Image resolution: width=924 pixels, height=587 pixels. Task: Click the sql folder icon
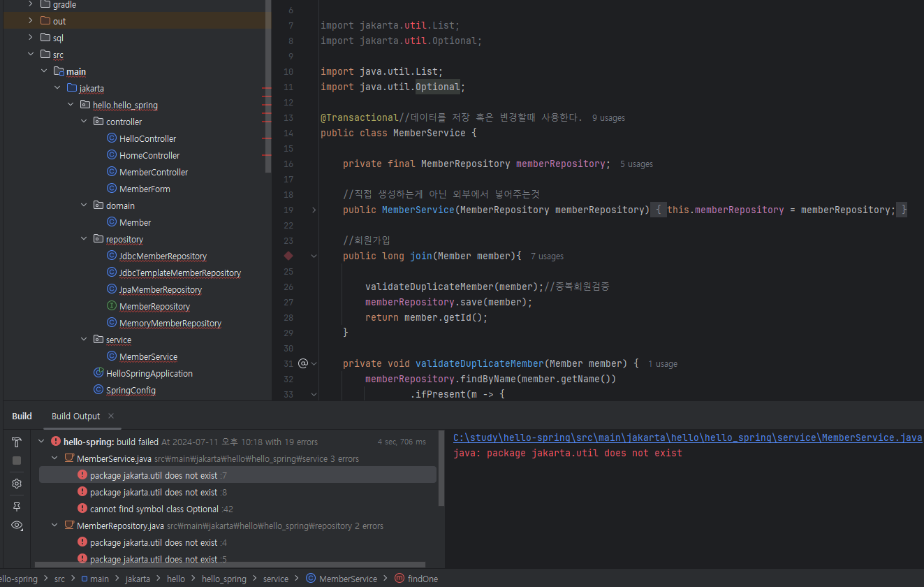45,38
